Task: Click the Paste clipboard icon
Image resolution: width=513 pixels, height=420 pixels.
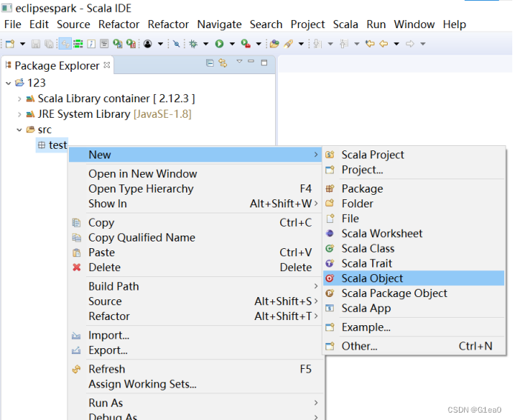Action: [x=76, y=253]
